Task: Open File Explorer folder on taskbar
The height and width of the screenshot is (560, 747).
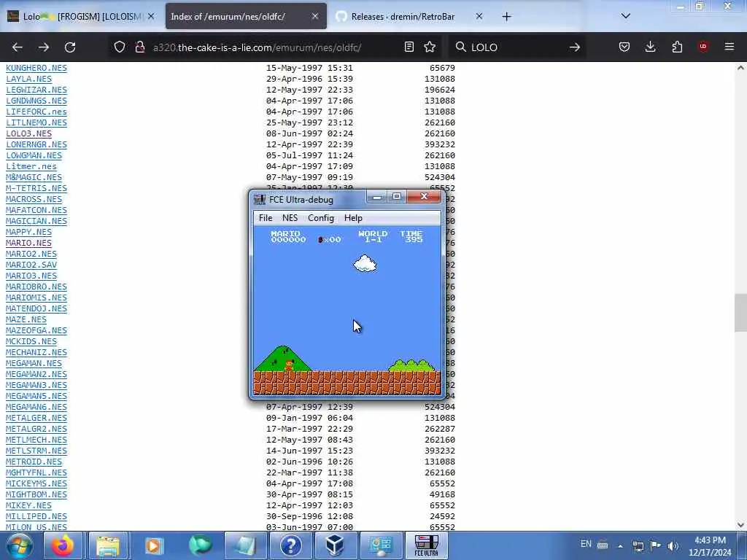Action: 108,545
